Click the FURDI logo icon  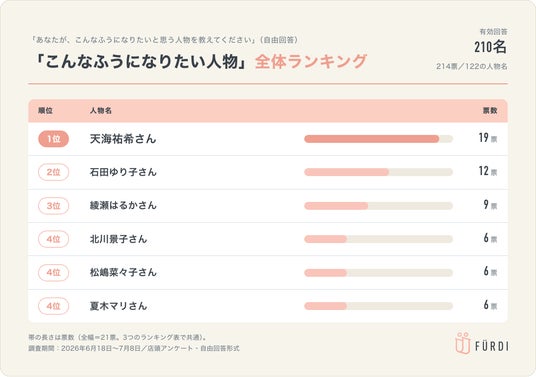click(463, 343)
